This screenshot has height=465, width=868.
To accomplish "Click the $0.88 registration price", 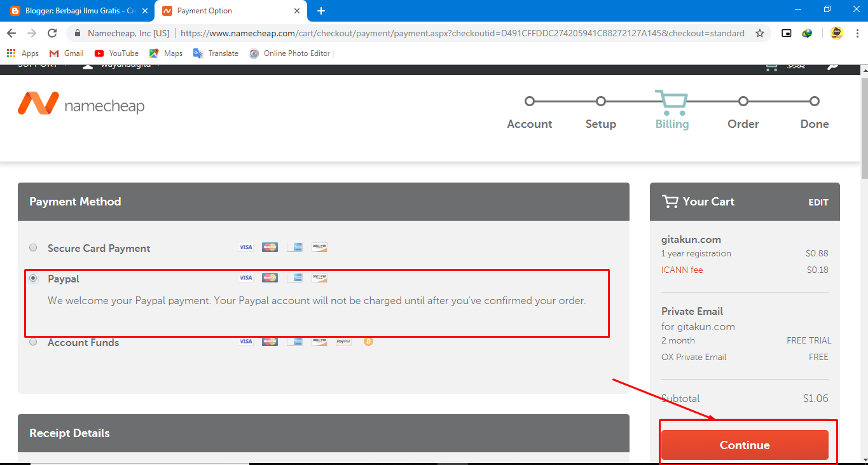I will 817,253.
